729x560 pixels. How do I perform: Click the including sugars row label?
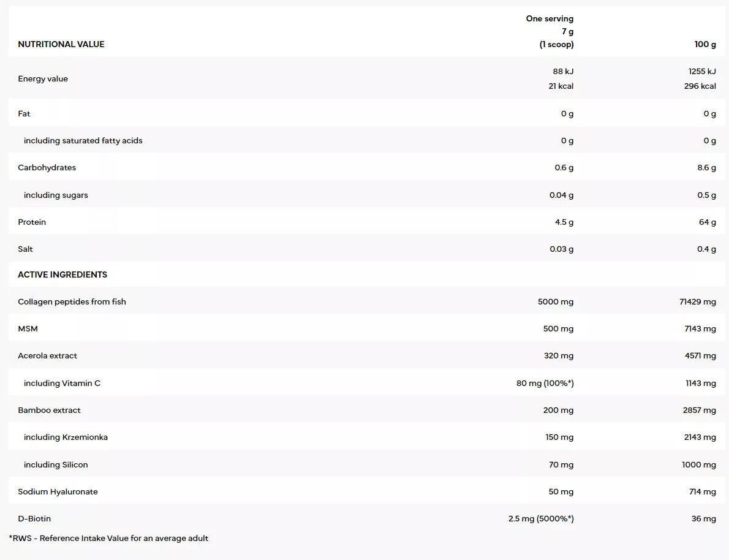pyautogui.click(x=56, y=195)
